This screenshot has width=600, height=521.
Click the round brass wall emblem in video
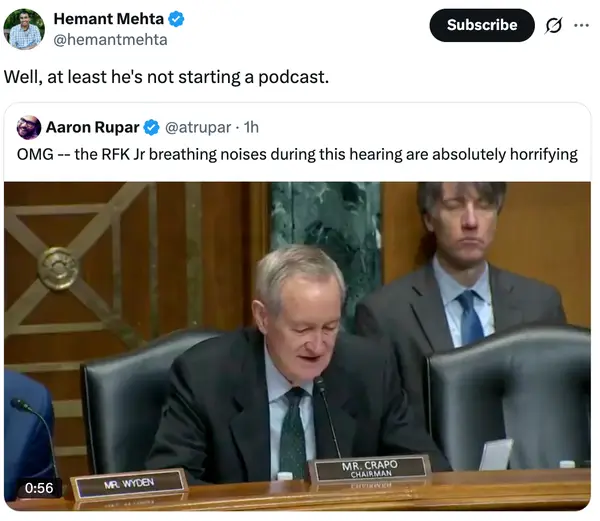pyautogui.click(x=58, y=268)
